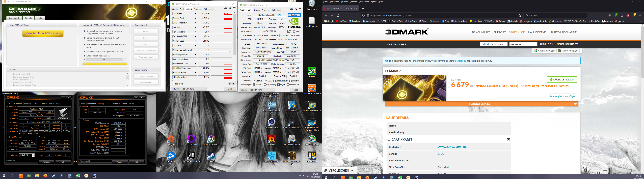This screenshot has height=179, width=644.
Task: Open GPU selector dropdown in GPU-Z Sensors window
Action: [x=189, y=89]
